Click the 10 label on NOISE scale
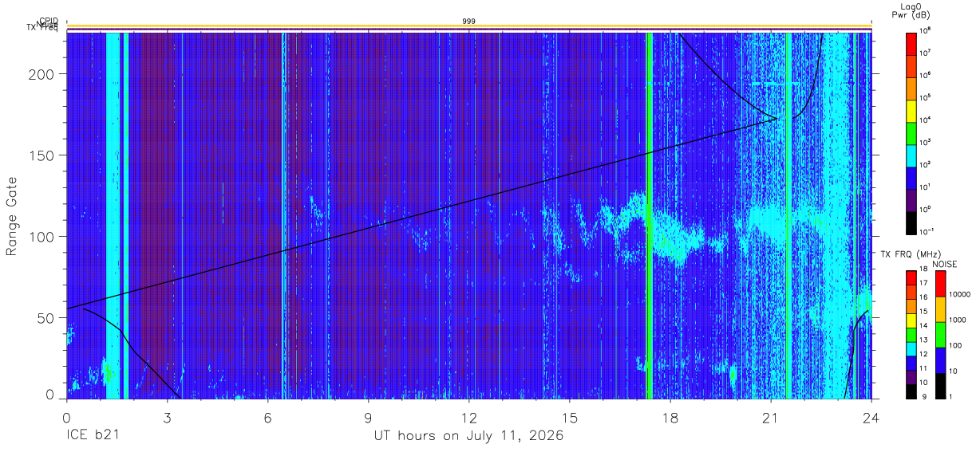 point(954,371)
